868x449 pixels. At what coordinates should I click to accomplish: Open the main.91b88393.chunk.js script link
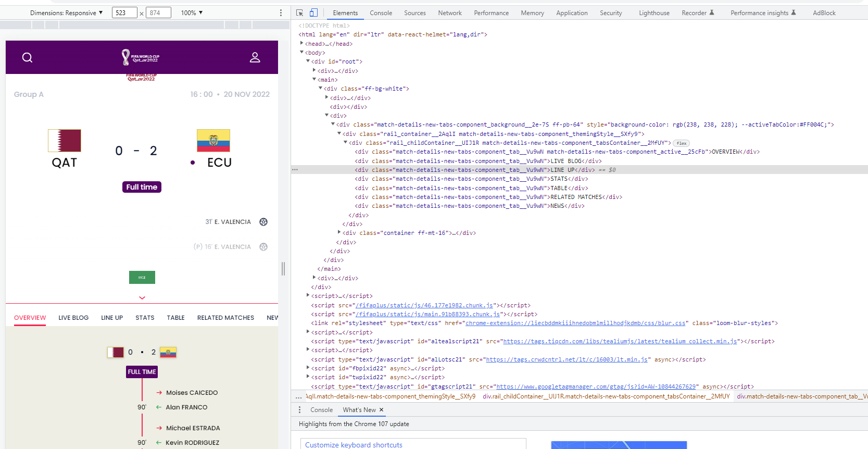coord(428,314)
